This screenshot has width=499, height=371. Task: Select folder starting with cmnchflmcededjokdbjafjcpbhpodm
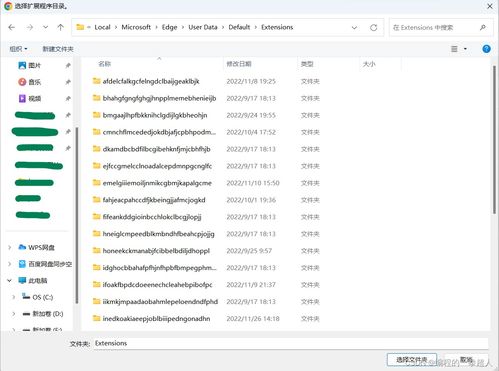pos(154,132)
